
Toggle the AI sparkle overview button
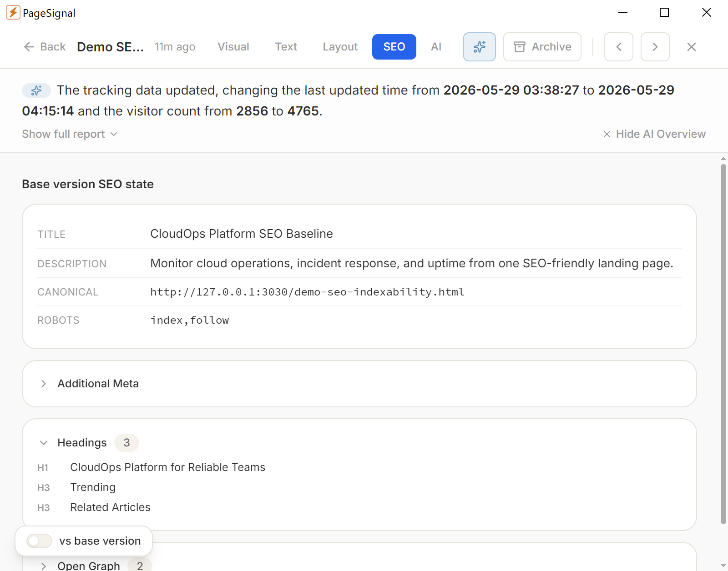coord(480,47)
